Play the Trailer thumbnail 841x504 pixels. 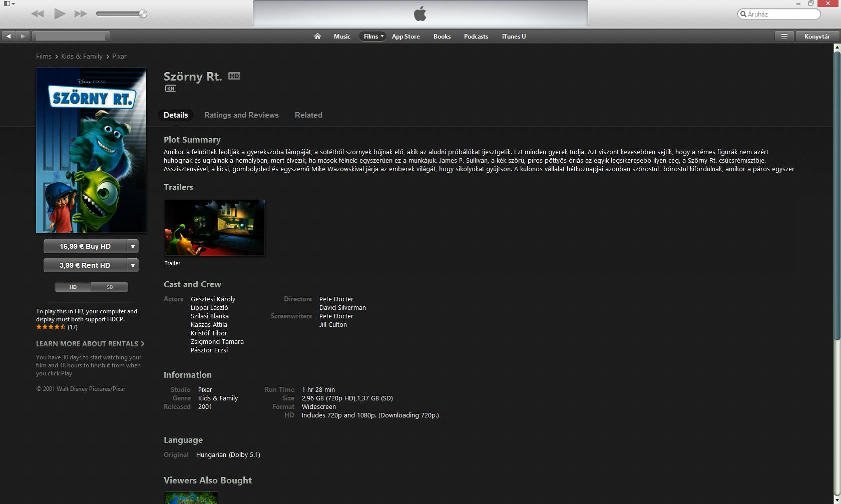(215, 228)
